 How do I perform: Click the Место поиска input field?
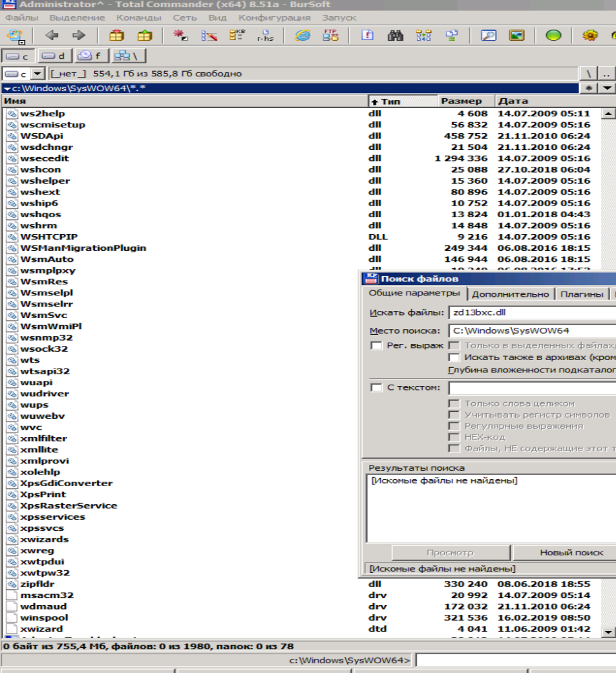(532, 330)
